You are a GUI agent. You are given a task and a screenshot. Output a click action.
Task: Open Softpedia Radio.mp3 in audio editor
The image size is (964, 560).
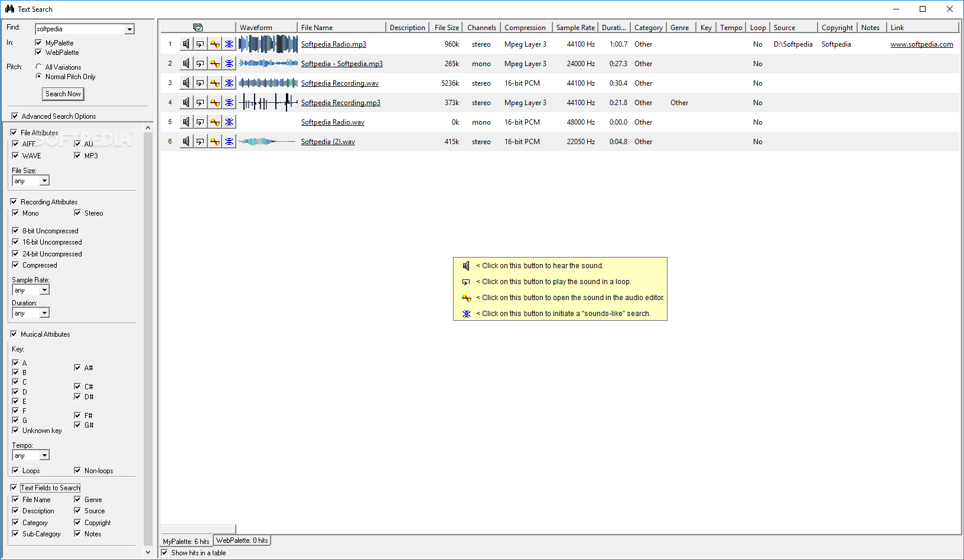point(215,44)
